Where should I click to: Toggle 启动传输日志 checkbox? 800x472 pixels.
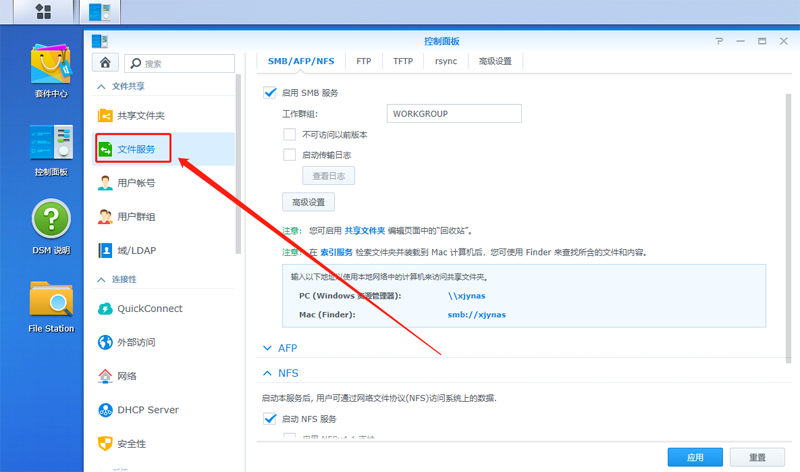coord(289,155)
